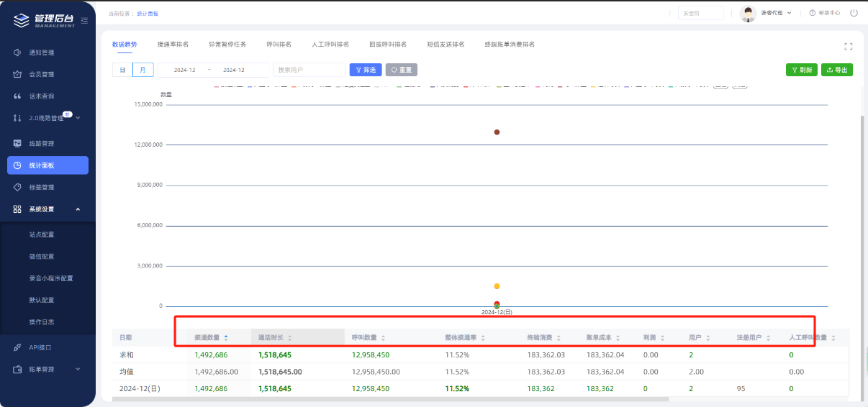868x407 pixels.
Task: Click the API接口 rocket icon
Action: click(x=17, y=347)
